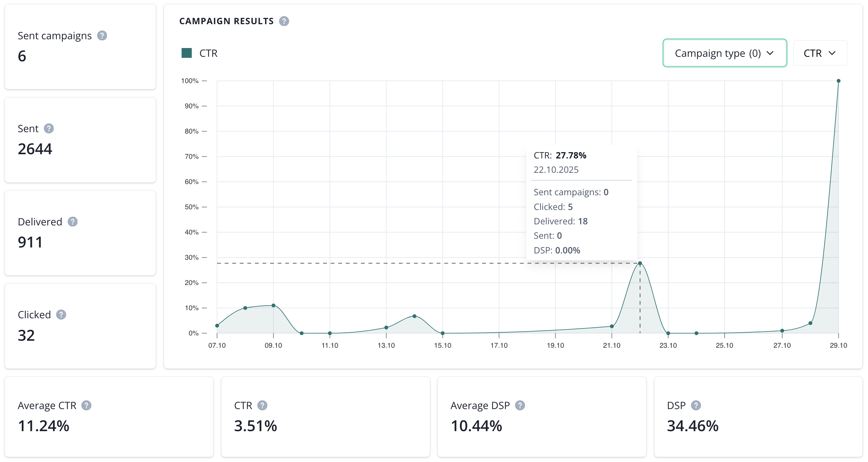Toggle the CTR legend series
868x462 pixels.
[x=208, y=53]
